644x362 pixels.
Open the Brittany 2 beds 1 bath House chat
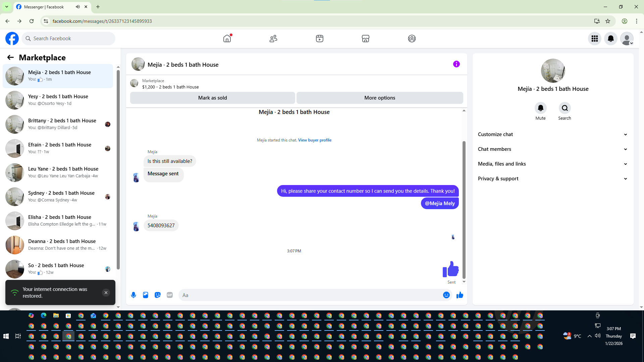pyautogui.click(x=58, y=124)
